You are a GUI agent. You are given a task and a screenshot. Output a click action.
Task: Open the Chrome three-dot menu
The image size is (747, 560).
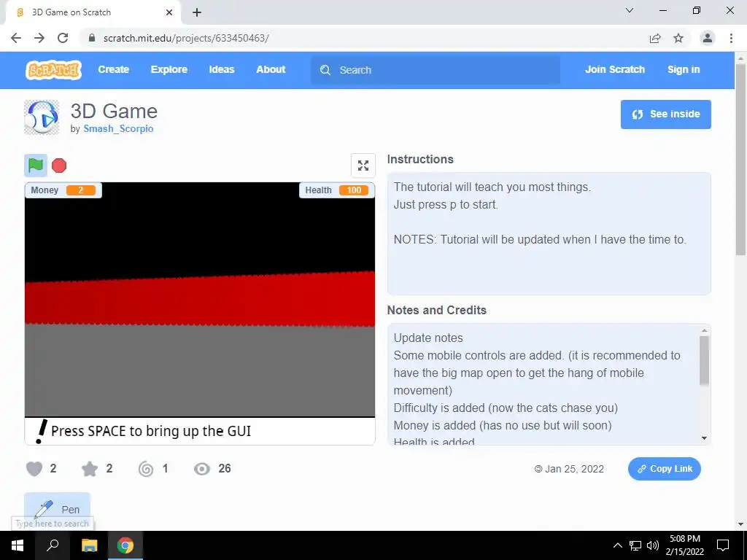(731, 38)
